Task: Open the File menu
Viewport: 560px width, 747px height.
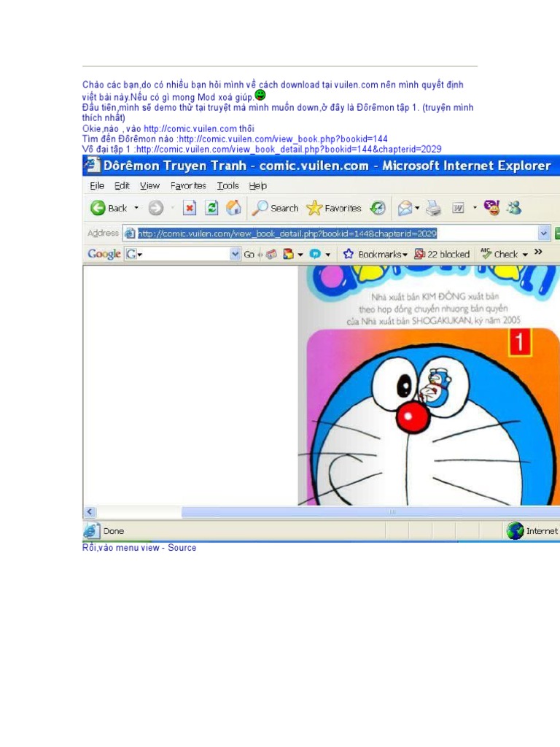Action: pyautogui.click(x=97, y=185)
